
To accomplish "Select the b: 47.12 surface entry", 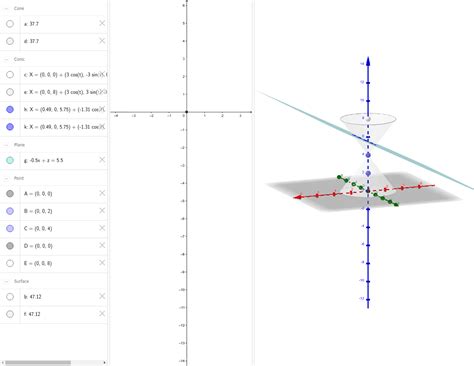I will (33, 297).
